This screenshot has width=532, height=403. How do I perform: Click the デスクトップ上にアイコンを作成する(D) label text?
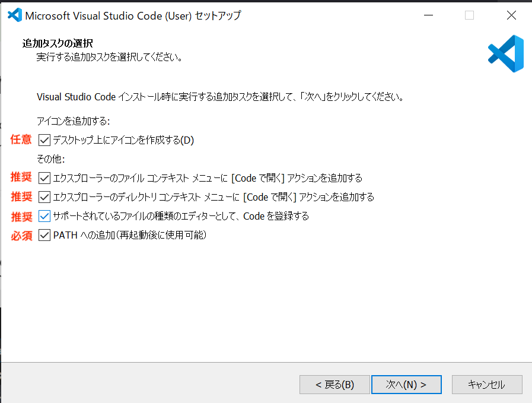pos(123,140)
